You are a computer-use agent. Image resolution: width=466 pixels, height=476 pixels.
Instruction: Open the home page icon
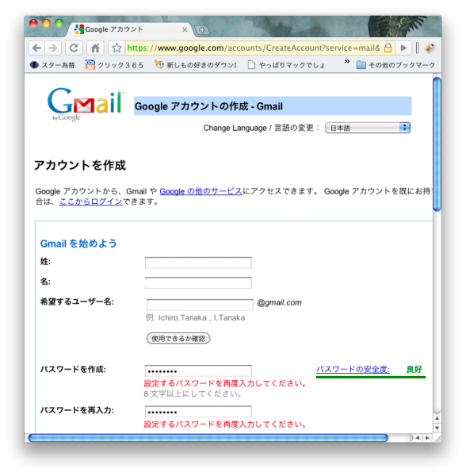tap(95, 48)
